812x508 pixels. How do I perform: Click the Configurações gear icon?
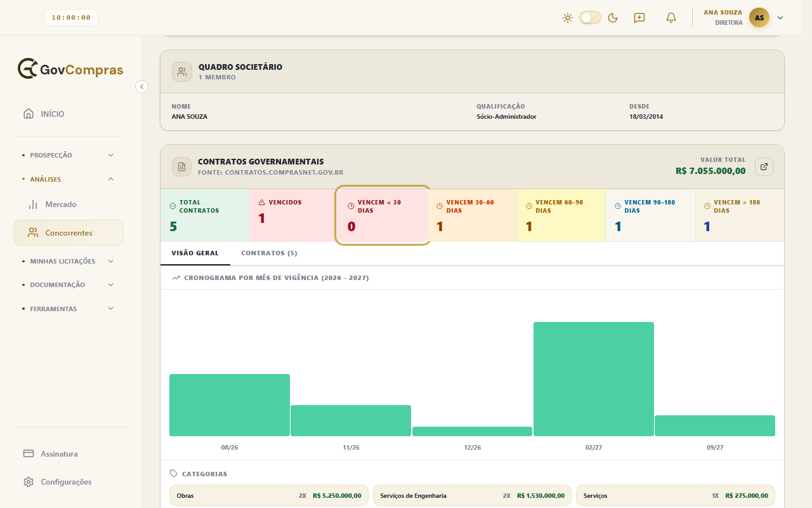point(29,482)
